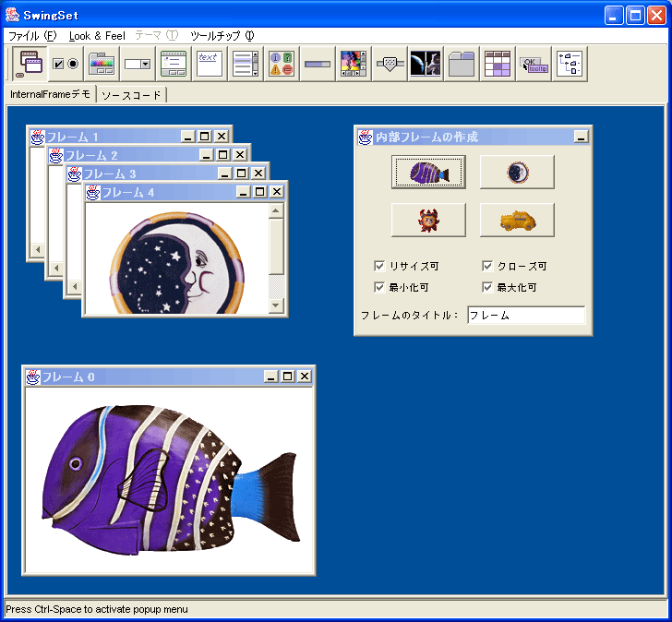Click the フレームのタイトル text field

pos(525,316)
